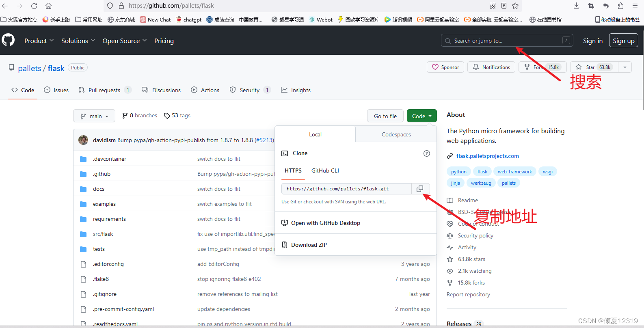Toggle reader view icon in address bar
The height and width of the screenshot is (328, 644).
click(504, 6)
